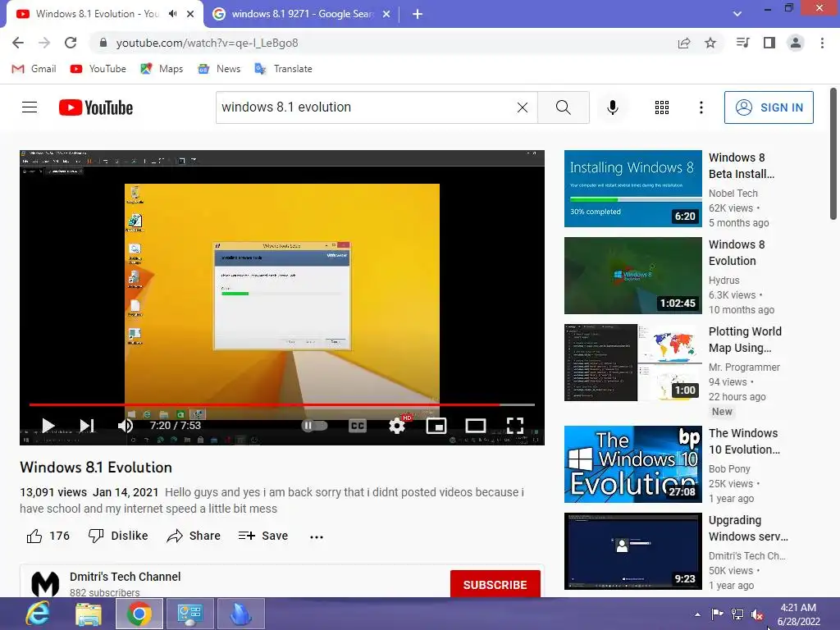The height and width of the screenshot is (630, 840).
Task: Open Chrome three-dot menu
Action: 822,43
